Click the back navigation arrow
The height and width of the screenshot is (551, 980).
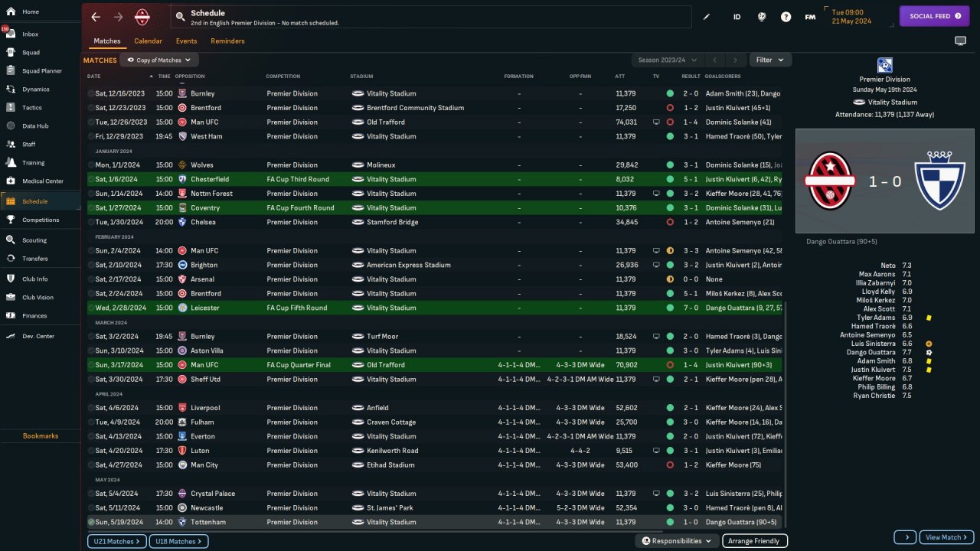[96, 17]
